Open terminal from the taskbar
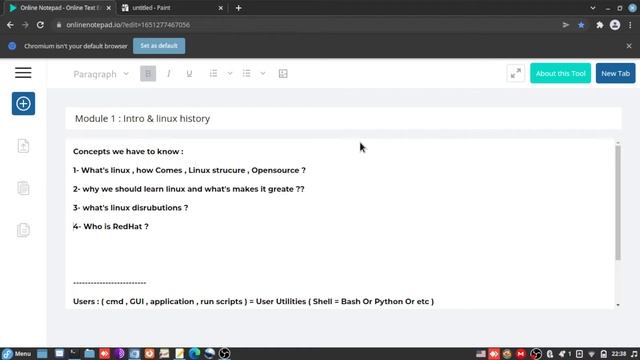640x360 pixels. pyautogui.click(x=74, y=353)
